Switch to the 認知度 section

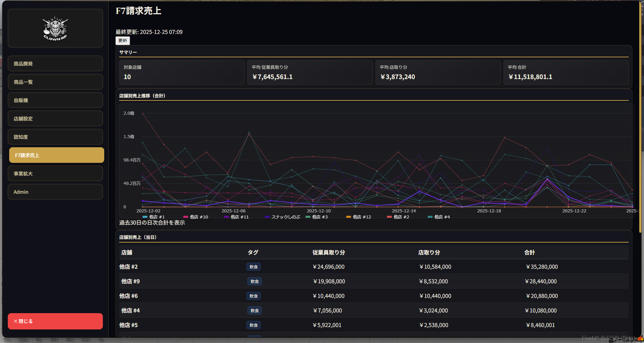[x=55, y=137]
